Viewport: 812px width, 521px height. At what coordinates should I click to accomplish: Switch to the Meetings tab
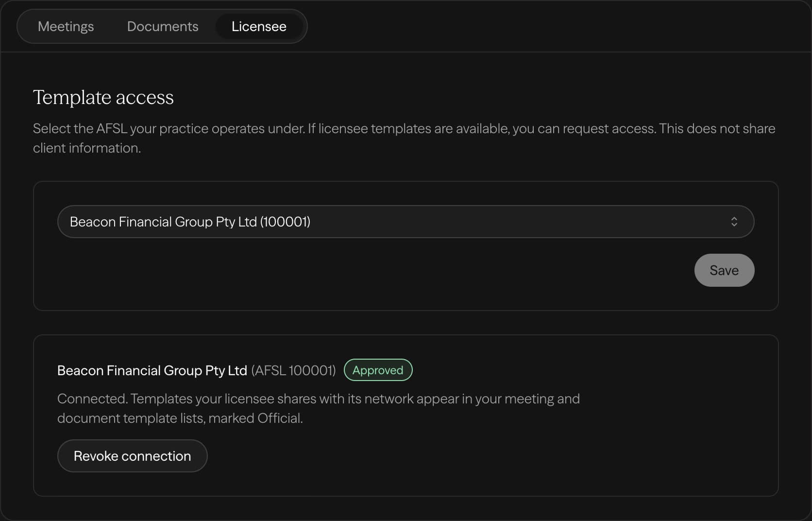[66, 26]
